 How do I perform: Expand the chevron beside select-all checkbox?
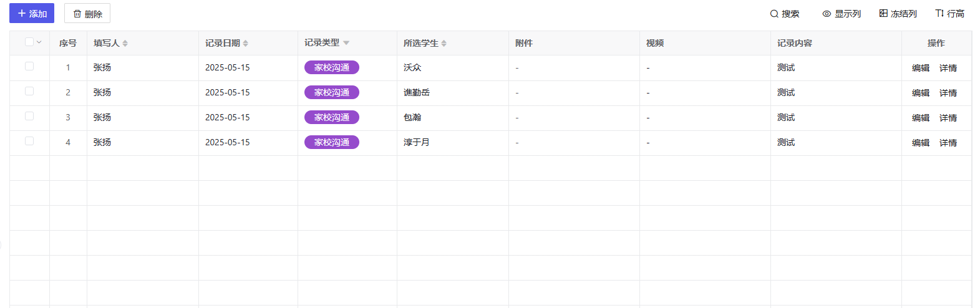(x=39, y=42)
